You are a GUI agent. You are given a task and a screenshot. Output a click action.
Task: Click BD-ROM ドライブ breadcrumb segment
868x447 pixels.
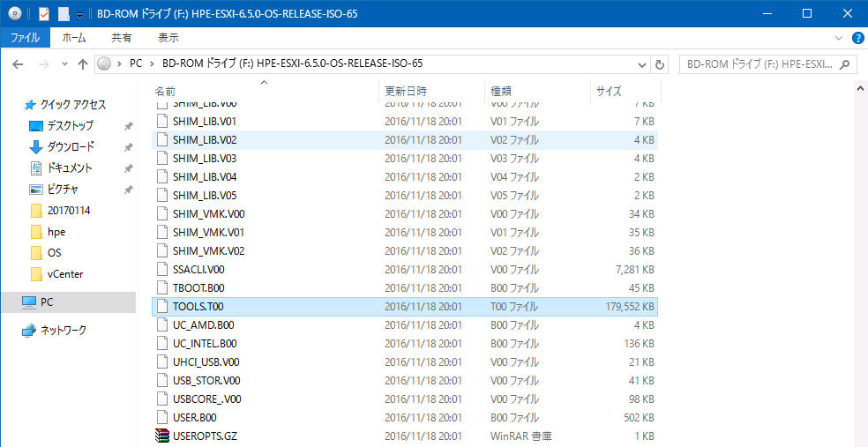click(x=292, y=63)
